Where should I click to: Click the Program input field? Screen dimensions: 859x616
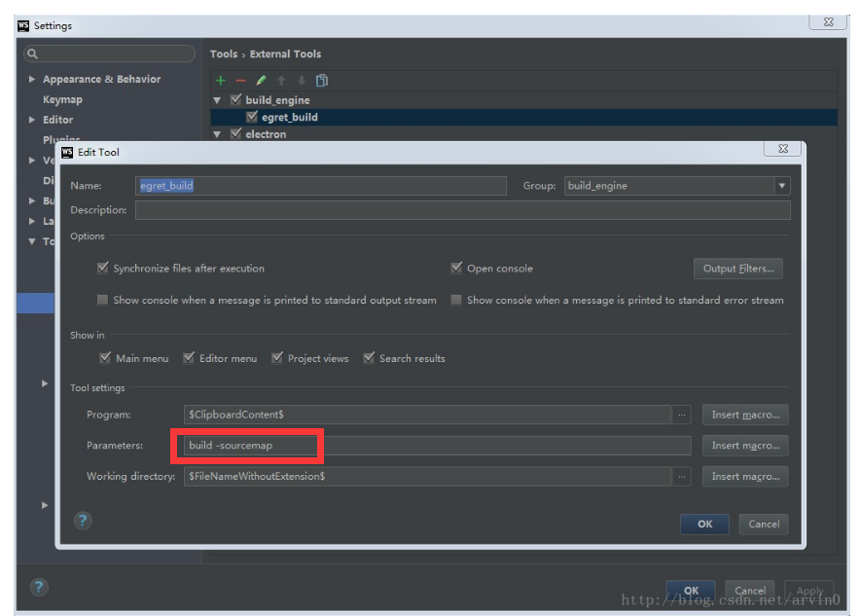(x=427, y=415)
